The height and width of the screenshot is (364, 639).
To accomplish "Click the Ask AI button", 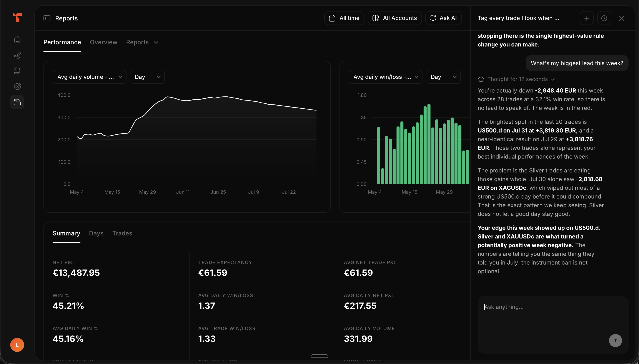I will click(443, 18).
